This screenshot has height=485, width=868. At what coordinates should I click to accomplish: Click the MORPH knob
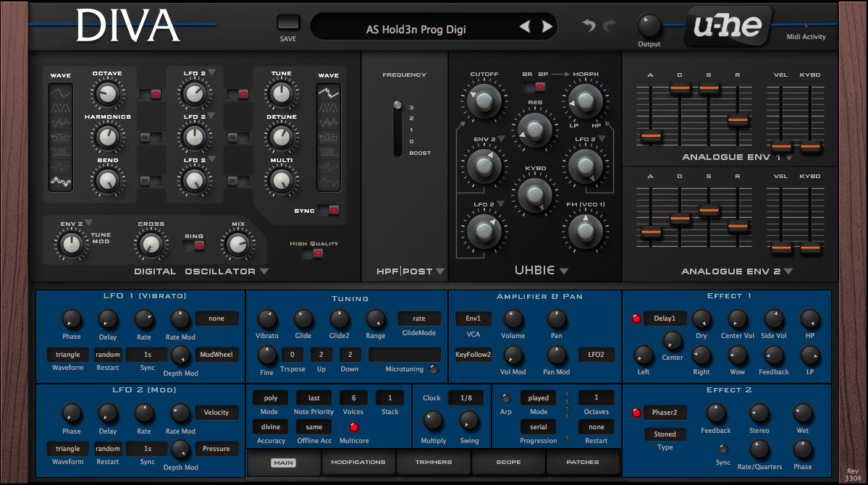[x=585, y=101]
